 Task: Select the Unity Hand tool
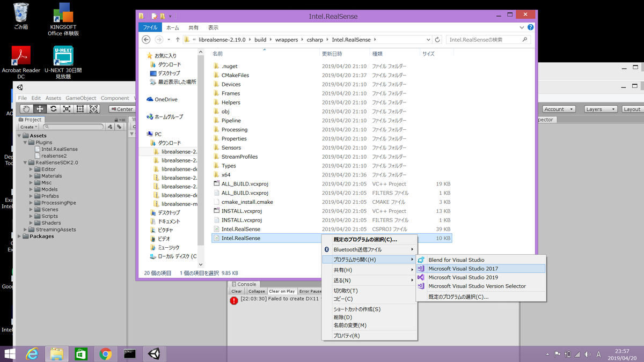(27, 109)
